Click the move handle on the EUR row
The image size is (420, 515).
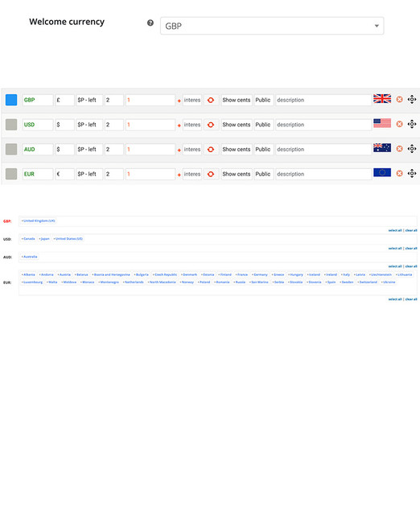pyautogui.click(x=412, y=173)
